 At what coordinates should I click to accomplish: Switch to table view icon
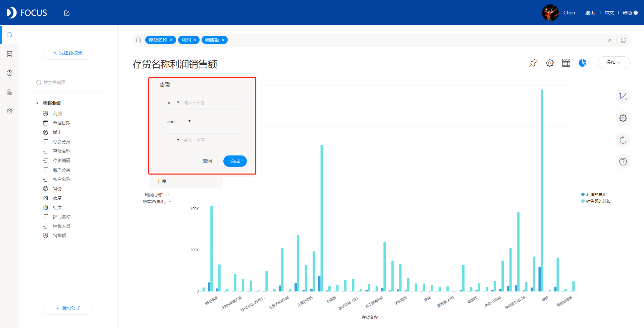(x=566, y=63)
